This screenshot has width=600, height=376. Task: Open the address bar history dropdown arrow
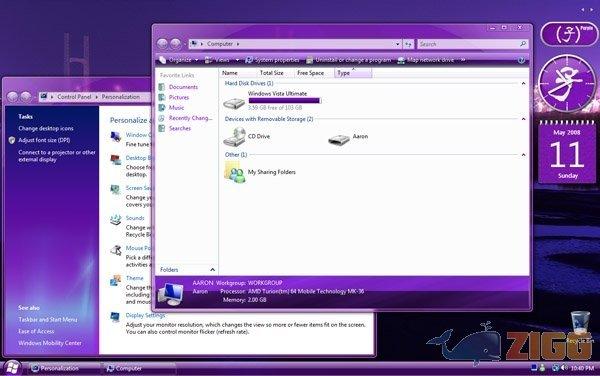(x=398, y=44)
